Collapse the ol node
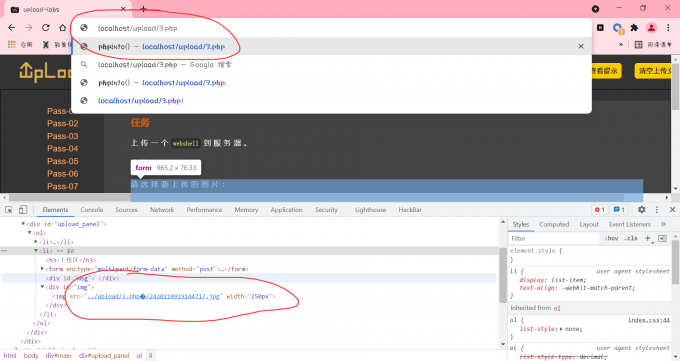The image size is (680, 361). pos(29,233)
